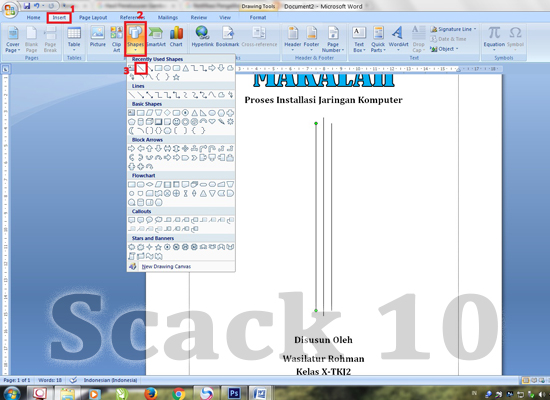
Task: Choose the Up Arrow in Block Arrows
Action: click(x=149, y=148)
